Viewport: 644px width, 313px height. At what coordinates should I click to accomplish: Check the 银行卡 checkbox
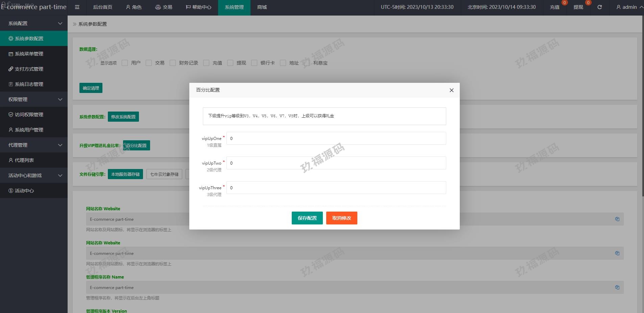pos(254,63)
